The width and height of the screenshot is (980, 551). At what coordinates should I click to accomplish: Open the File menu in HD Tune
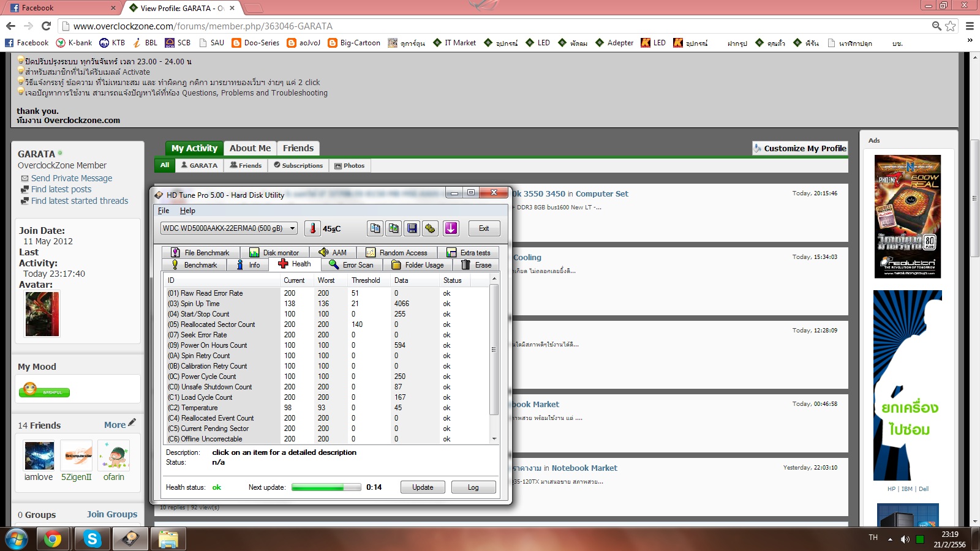(164, 211)
